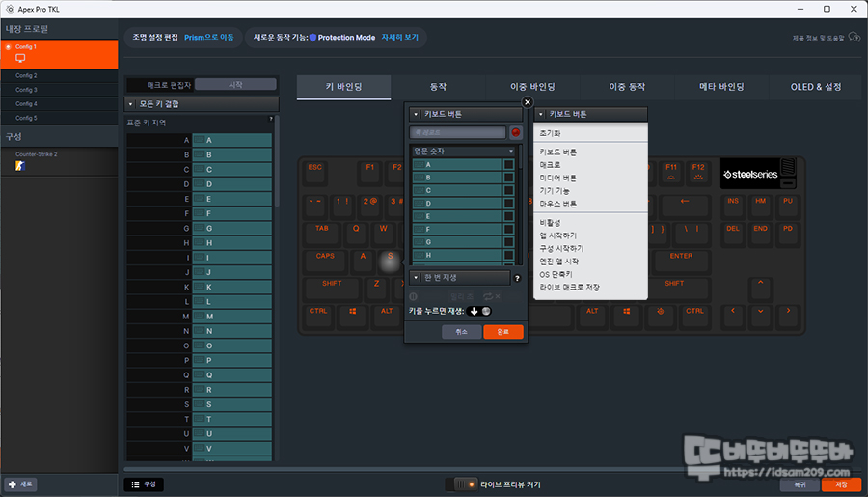868x497 pixels.
Task: Switch to the OLED & 설정 tab
Action: 815,87
